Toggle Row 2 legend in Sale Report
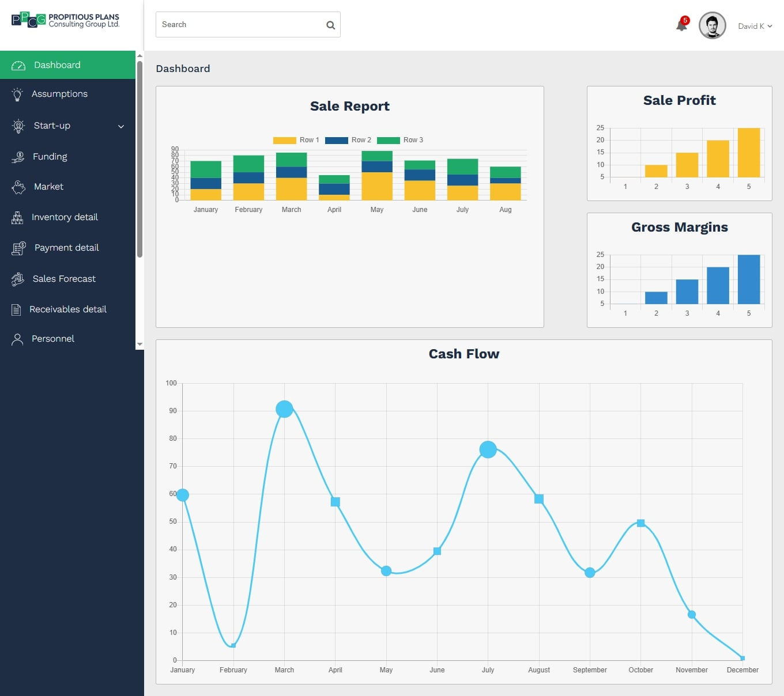This screenshot has height=696, width=784. point(348,140)
